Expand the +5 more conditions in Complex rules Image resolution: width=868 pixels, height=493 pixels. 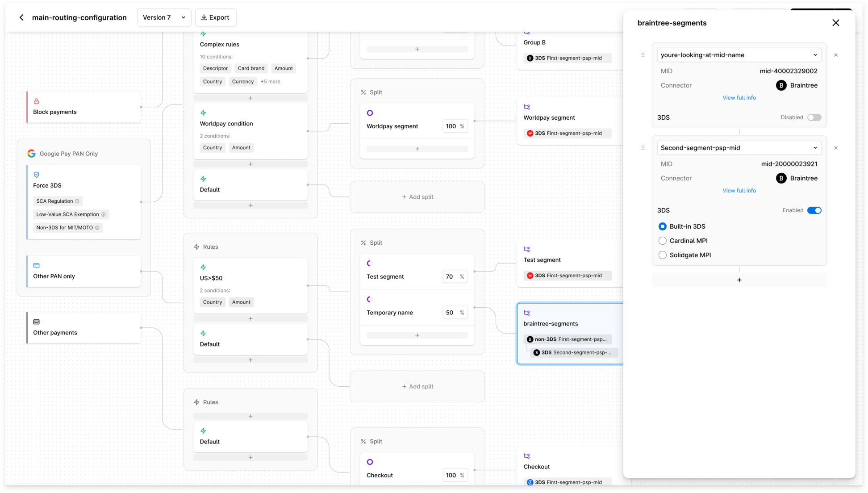pos(271,81)
